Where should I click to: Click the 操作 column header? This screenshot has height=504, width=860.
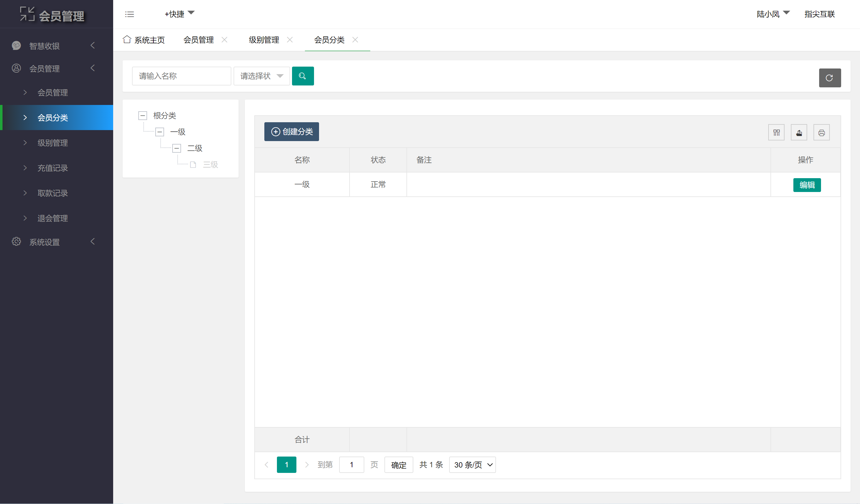[805, 160]
